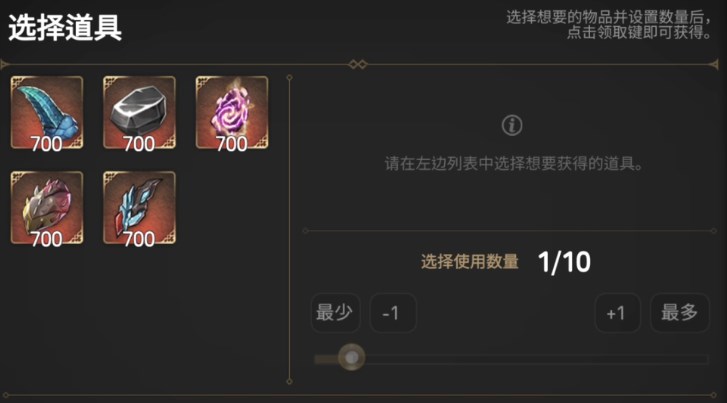Screen dimensions: 727x403
Task: Select the blue scaled horn item
Action: point(47,113)
